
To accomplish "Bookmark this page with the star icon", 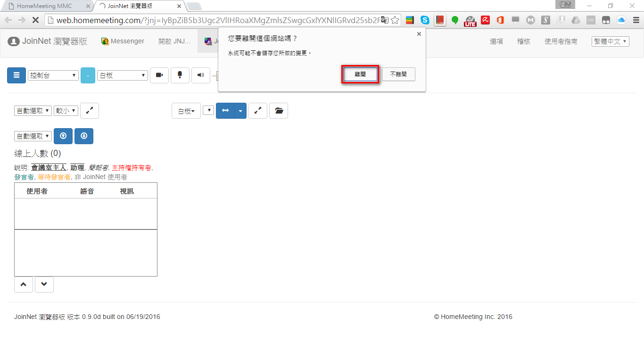I will (x=395, y=20).
